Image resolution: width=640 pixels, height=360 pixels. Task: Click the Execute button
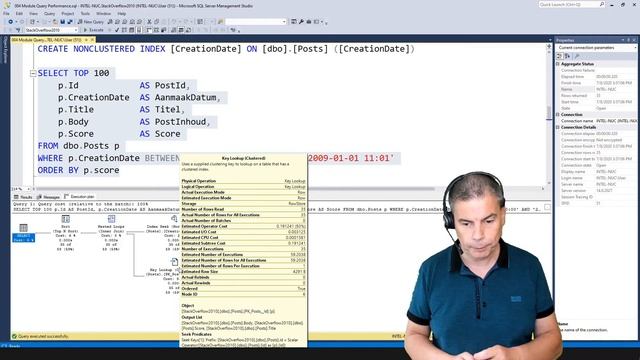[x=93, y=30]
